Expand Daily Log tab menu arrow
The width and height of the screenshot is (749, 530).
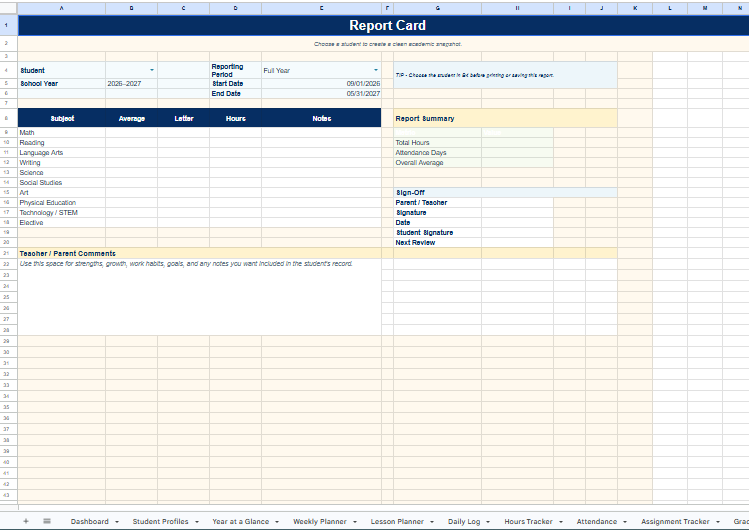pos(488,522)
